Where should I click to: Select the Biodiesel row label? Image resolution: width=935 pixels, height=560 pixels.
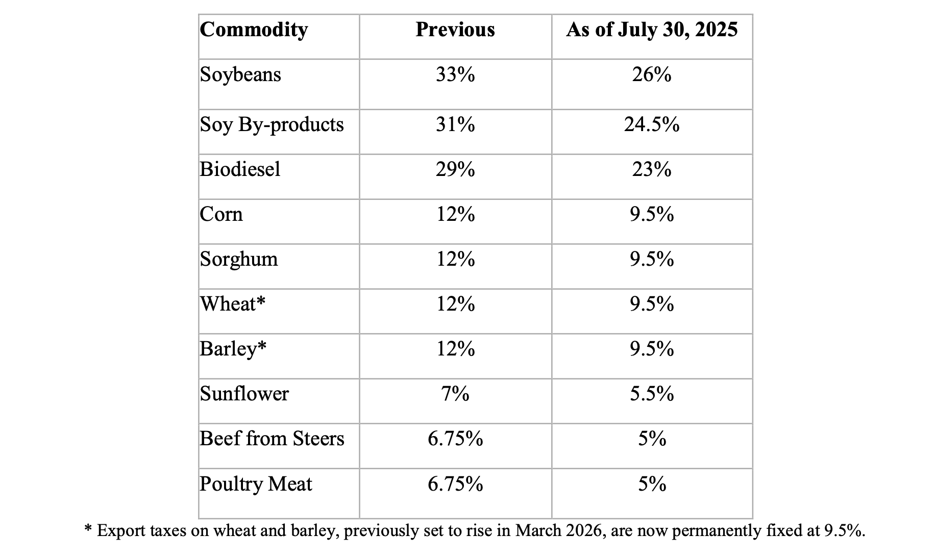[240, 169]
